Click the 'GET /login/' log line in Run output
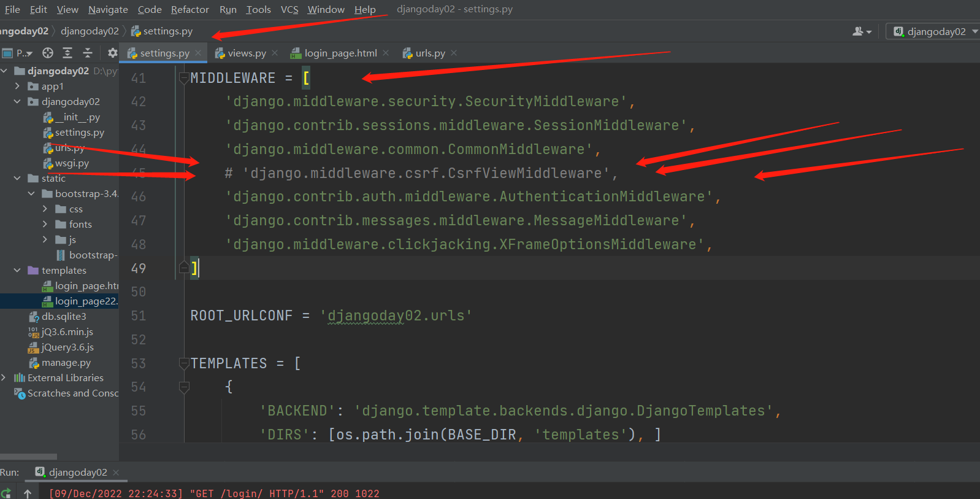980x499 pixels. tap(214, 493)
